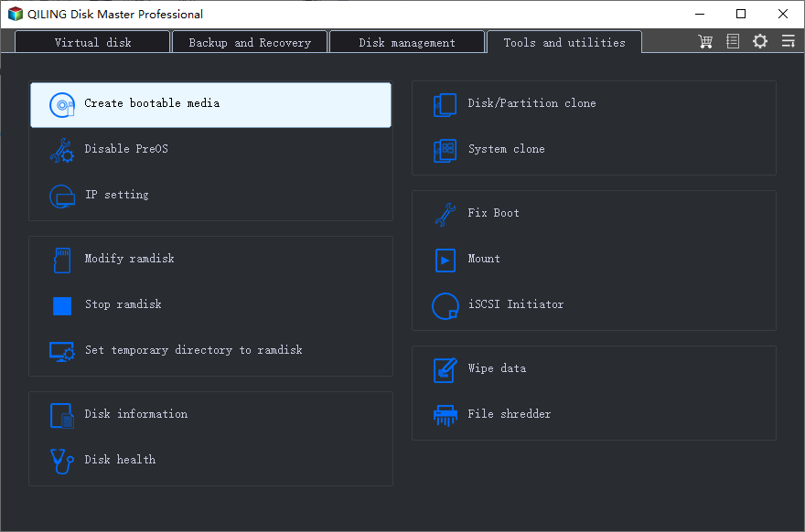Click the QILING app logo in title bar
The width and height of the screenshot is (805, 532).
click(15, 14)
